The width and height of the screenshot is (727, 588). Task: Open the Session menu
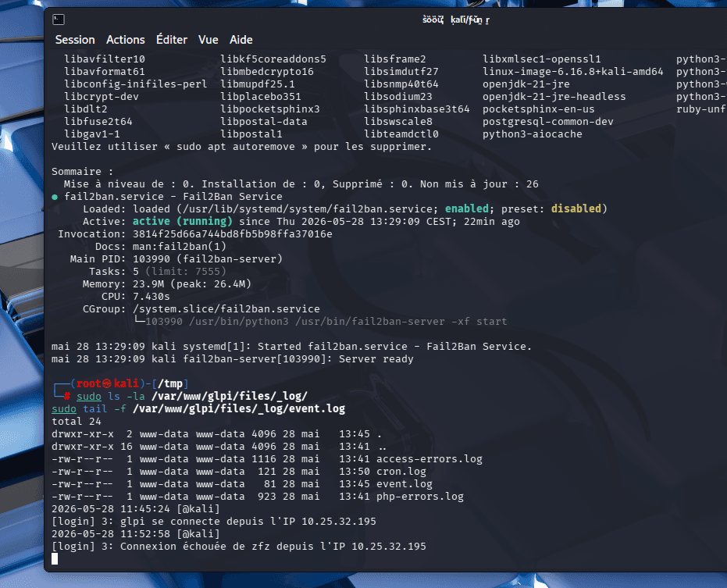point(75,40)
